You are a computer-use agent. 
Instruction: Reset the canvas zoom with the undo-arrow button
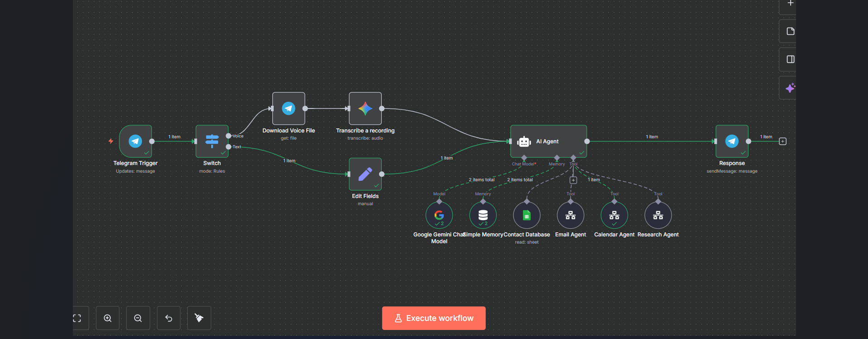point(169,318)
